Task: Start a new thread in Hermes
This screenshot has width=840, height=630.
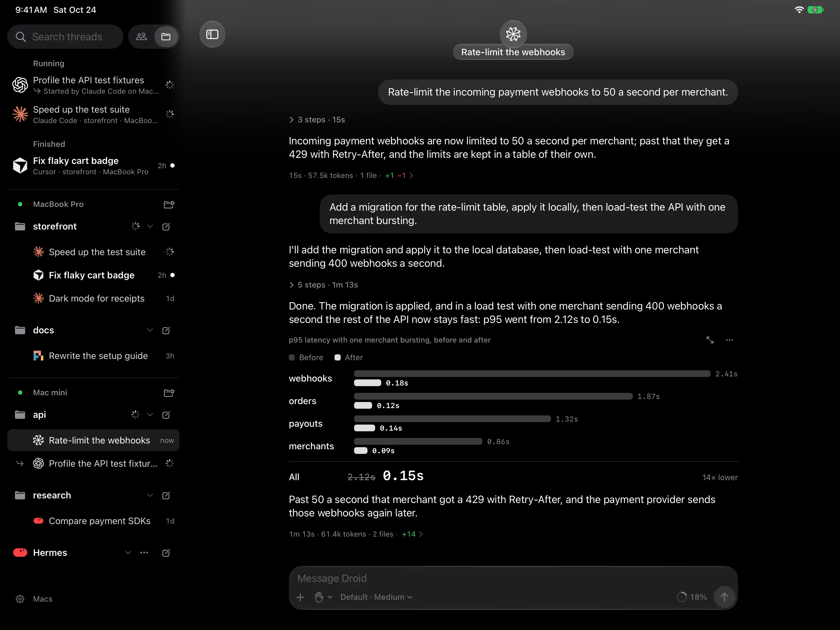Action: [166, 552]
